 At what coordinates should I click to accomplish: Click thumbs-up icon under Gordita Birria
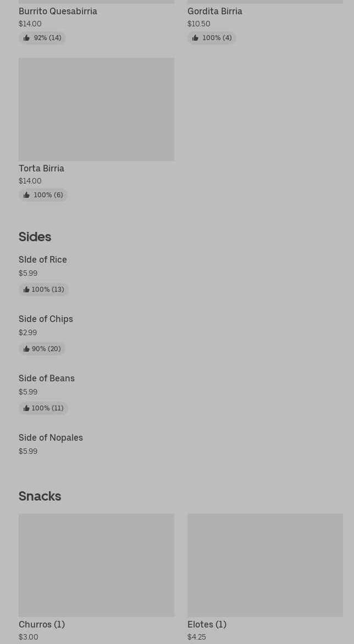coord(195,38)
